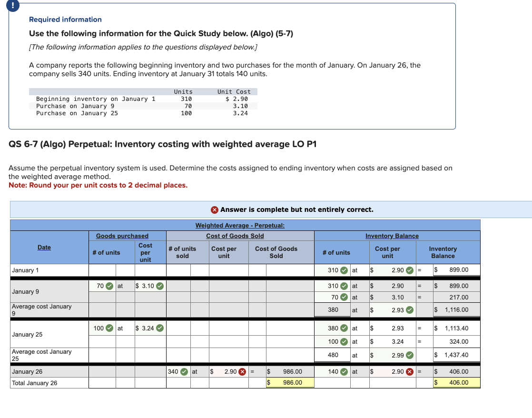Click the red X icon beside 'Answer is complete'
532x418 pixels.
tap(215, 210)
